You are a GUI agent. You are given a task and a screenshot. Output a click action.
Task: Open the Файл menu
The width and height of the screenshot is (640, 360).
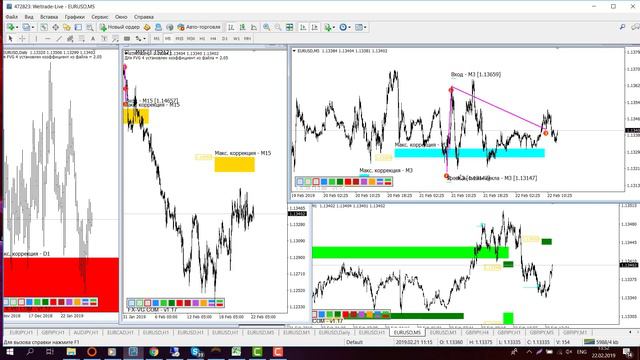(11, 17)
